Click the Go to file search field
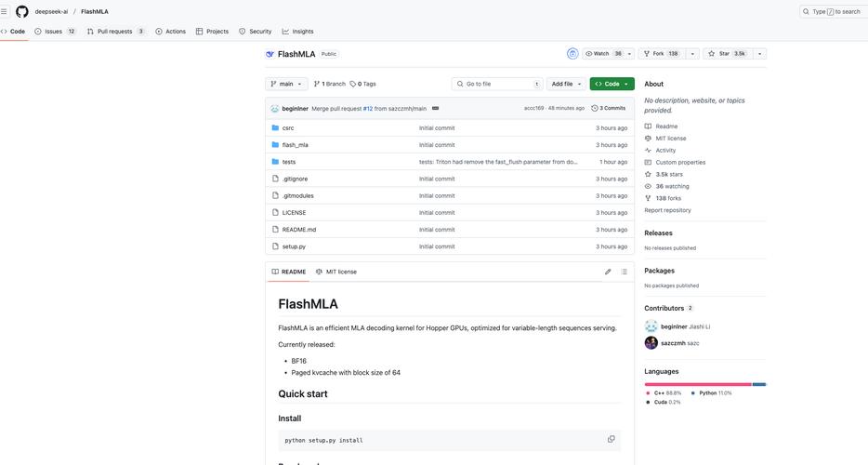This screenshot has width=868, height=465. click(497, 84)
